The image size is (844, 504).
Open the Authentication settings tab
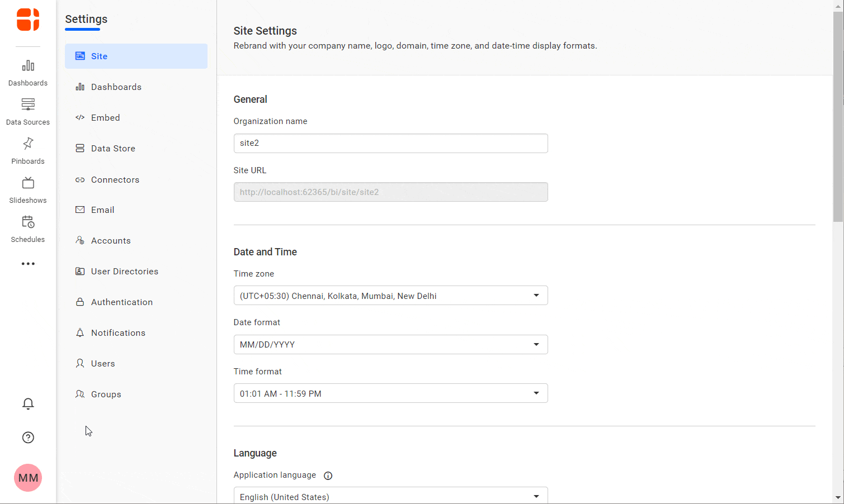(136, 302)
